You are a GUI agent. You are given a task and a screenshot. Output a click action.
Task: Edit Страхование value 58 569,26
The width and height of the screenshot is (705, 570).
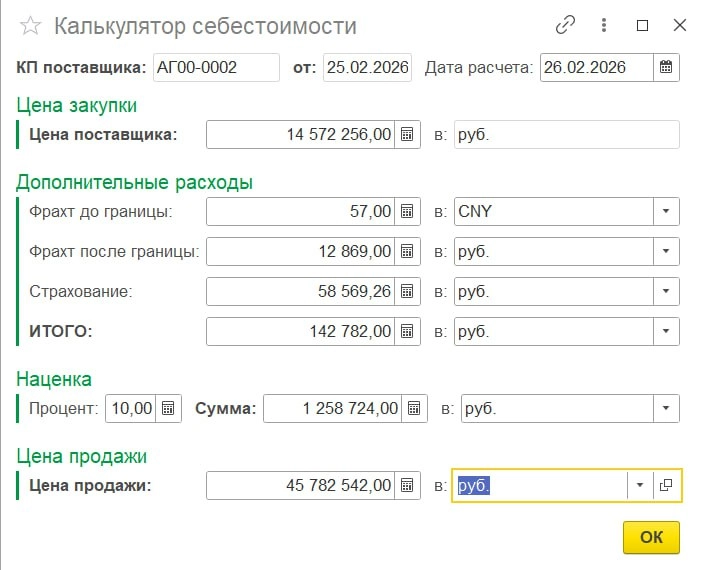[x=300, y=291]
